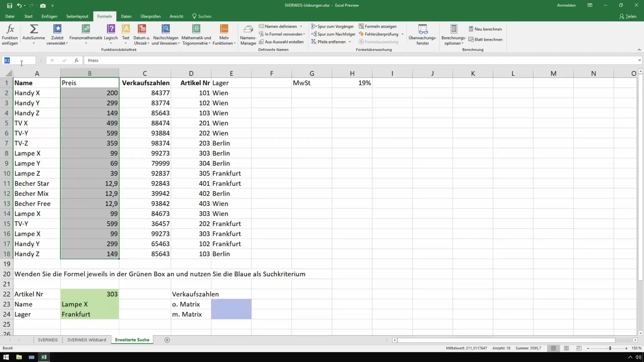The image size is (644, 362).
Task: Click the formula bar containing Preis
Action: [361, 60]
